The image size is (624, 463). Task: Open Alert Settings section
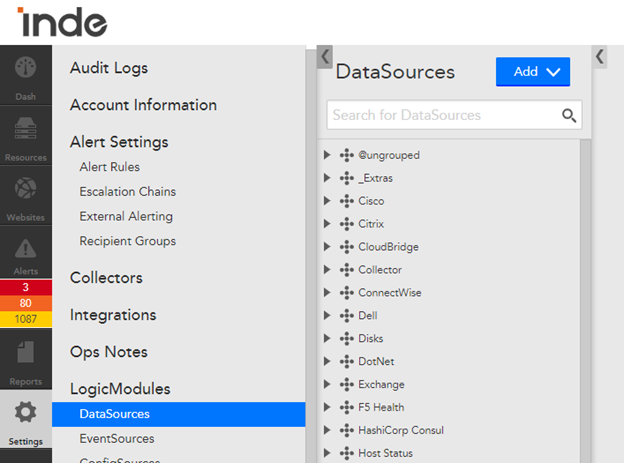[x=119, y=142]
